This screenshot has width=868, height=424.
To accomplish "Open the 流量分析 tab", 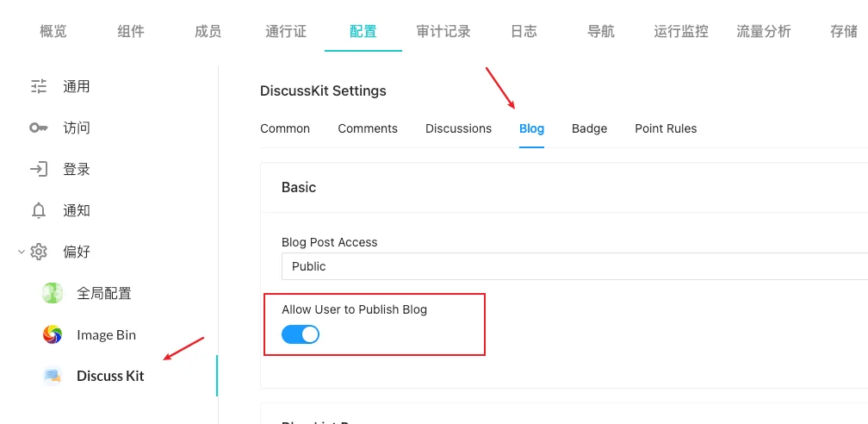I will point(764,31).
